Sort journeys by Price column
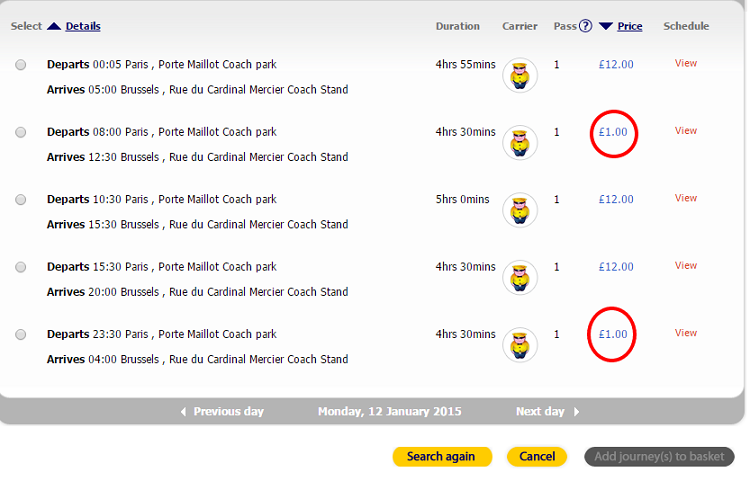 tap(630, 26)
